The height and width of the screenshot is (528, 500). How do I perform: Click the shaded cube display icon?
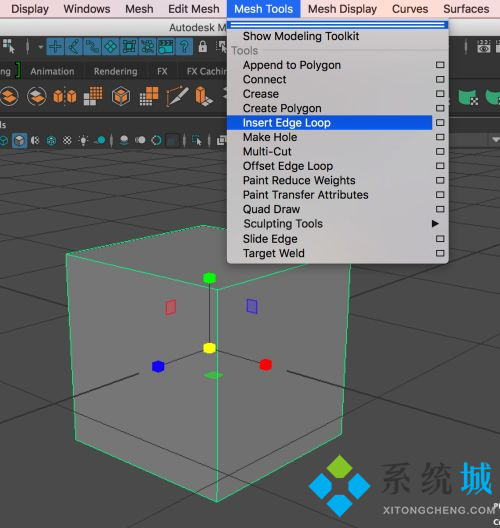point(20,140)
